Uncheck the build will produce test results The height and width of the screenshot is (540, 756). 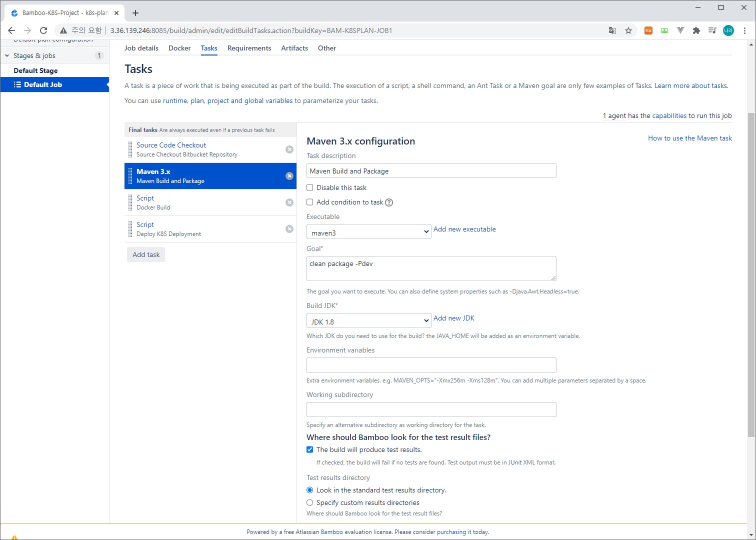(310, 449)
